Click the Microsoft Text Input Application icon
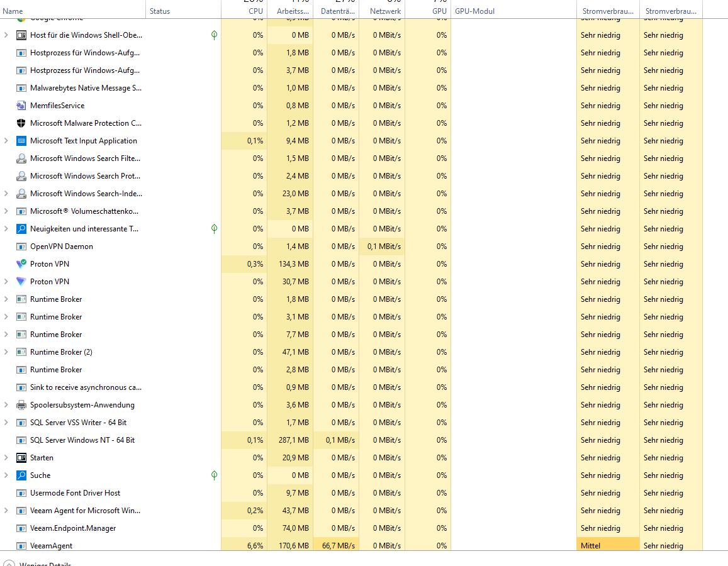 [21, 141]
